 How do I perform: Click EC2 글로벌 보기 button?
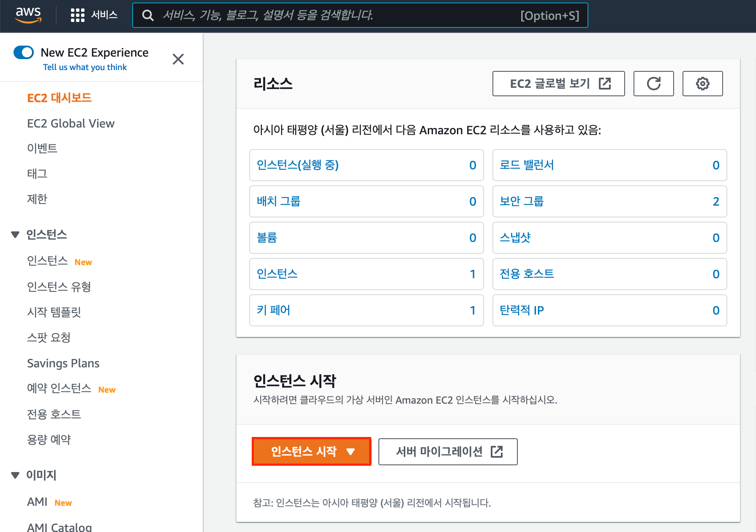[x=558, y=84]
